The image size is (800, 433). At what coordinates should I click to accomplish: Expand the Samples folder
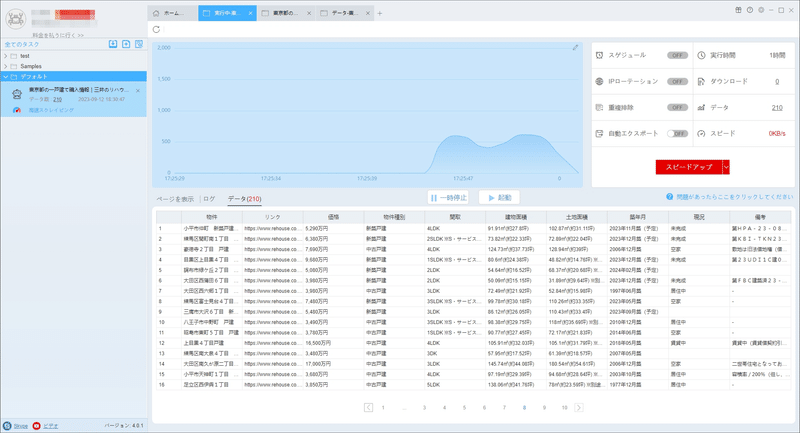6,66
